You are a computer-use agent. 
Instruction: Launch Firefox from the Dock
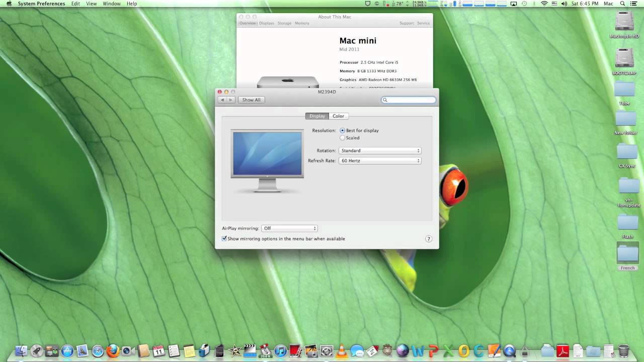click(113, 350)
